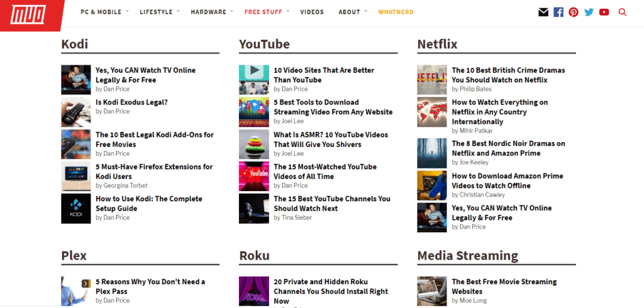Screen dimensions: 644x308
Task: Open the email newsletter icon
Action: pos(543,13)
